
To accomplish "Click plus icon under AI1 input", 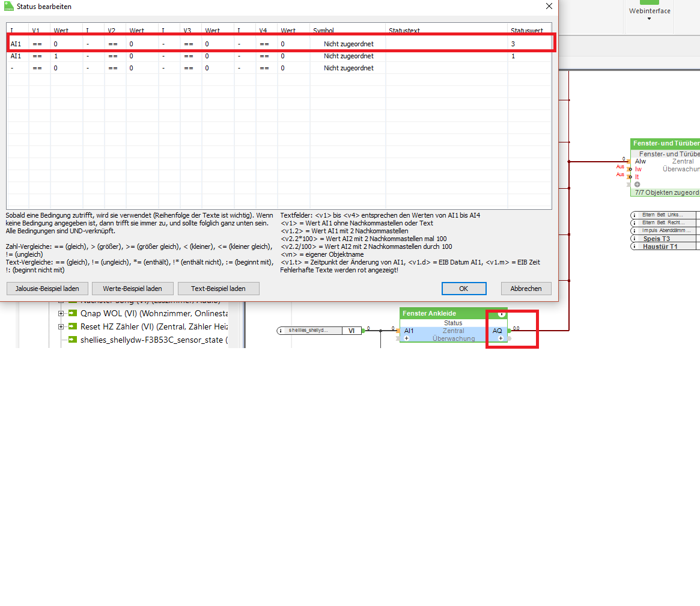I will pyautogui.click(x=407, y=338).
